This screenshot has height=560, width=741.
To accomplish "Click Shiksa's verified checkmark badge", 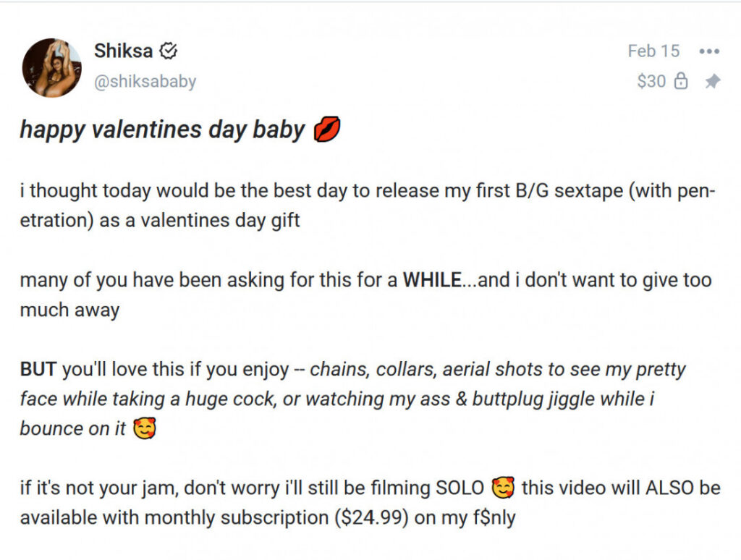I will 168,50.
